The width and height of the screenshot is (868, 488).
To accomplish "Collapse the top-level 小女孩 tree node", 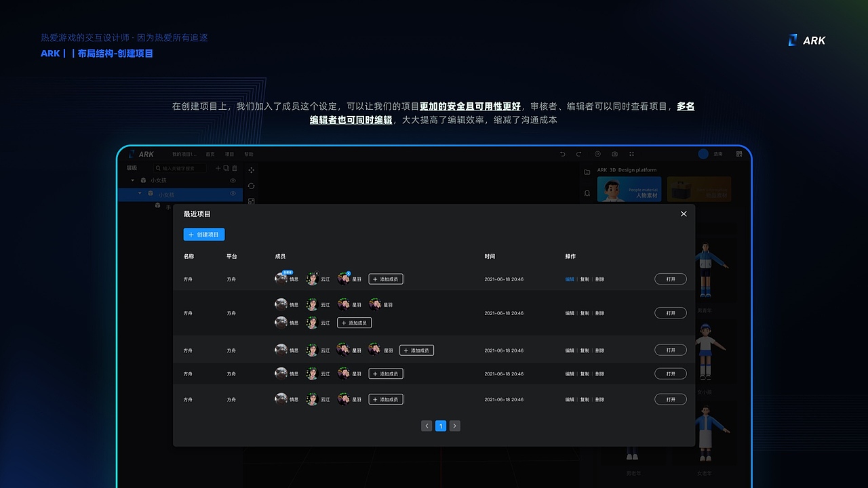I will coord(132,180).
